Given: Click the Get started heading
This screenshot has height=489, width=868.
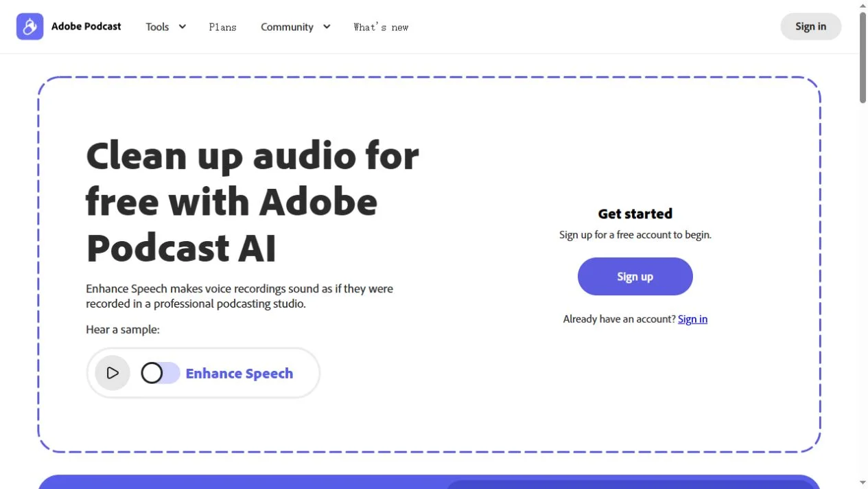Looking at the screenshot, I should 635,214.
